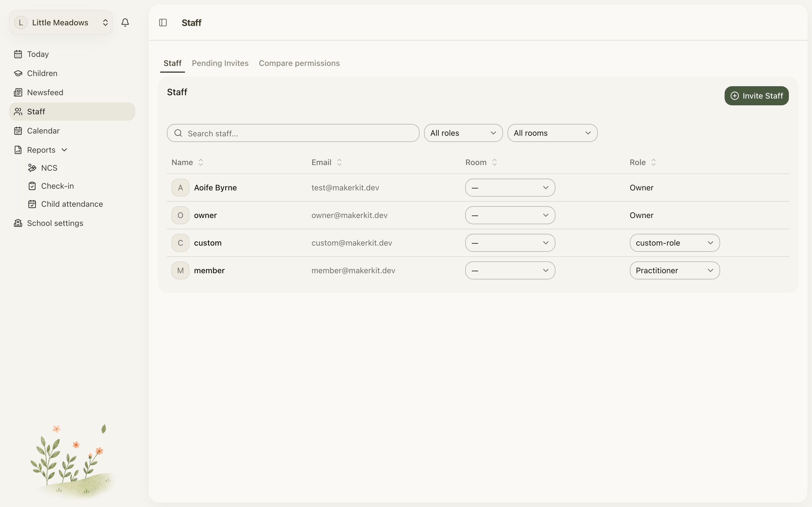812x507 pixels.
Task: Click the Check-in clipboard icon
Action: (32, 186)
